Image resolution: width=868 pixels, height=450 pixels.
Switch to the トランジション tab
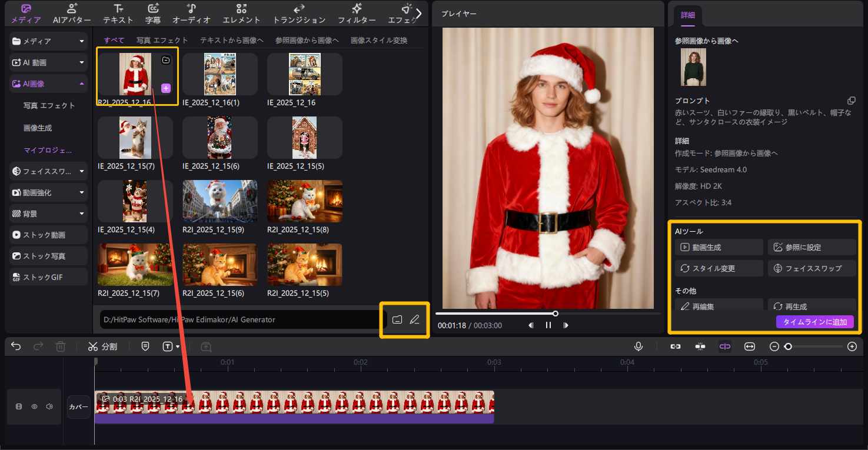[299, 14]
